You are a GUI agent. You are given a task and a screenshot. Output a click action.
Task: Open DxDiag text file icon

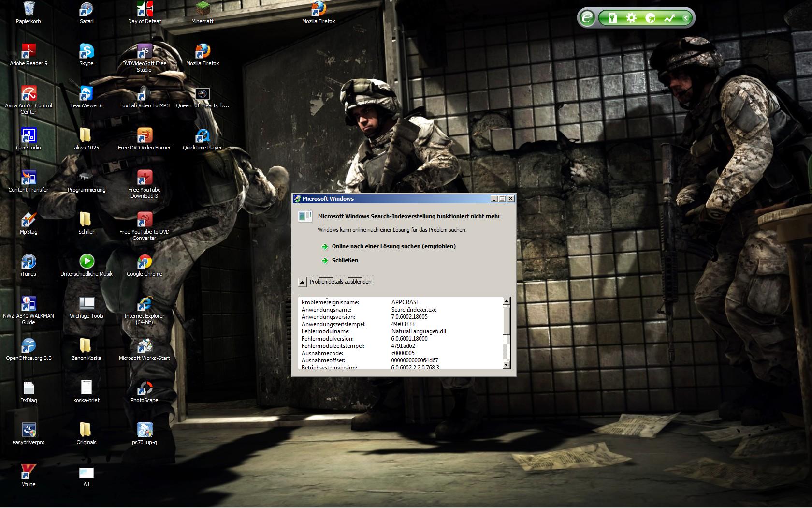[29, 388]
